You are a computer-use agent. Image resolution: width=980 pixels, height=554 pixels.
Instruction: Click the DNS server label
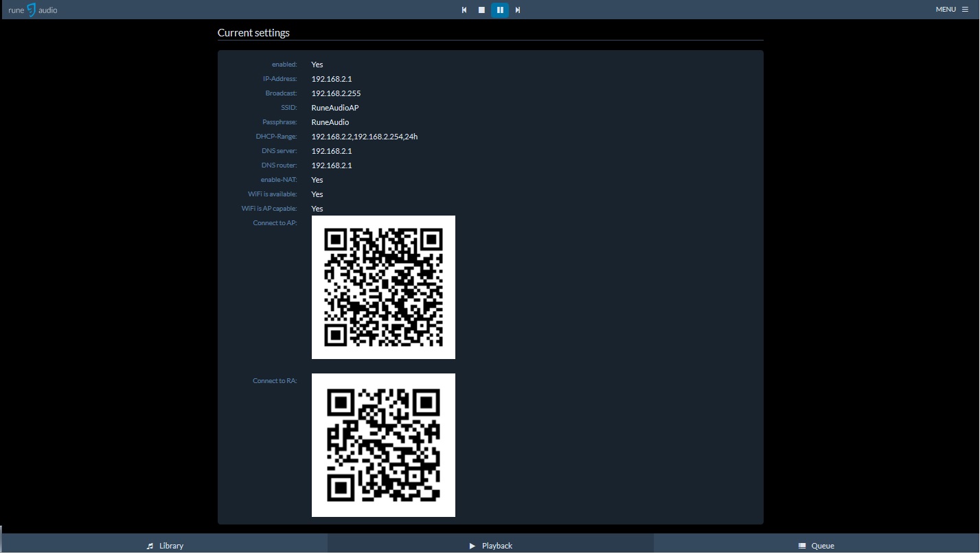pos(279,151)
